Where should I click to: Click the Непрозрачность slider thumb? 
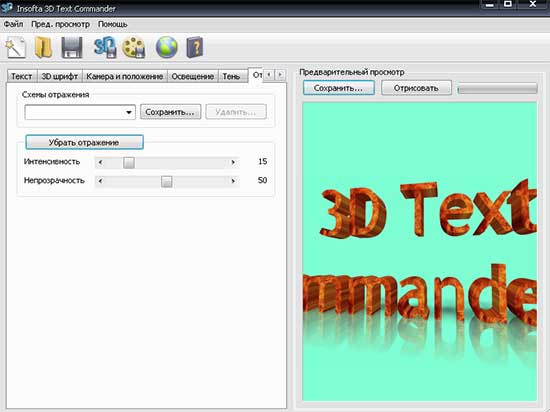(167, 181)
